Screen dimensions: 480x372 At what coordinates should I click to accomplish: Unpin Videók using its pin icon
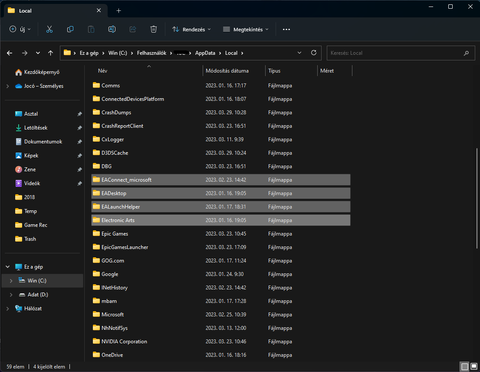(x=79, y=183)
